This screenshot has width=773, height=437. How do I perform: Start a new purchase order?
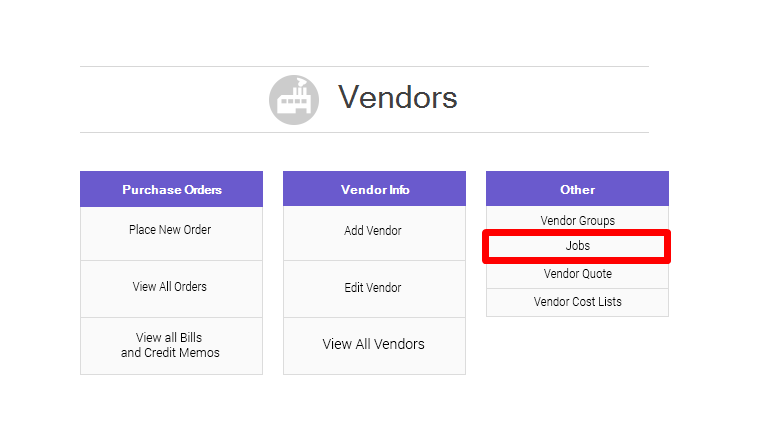(170, 230)
